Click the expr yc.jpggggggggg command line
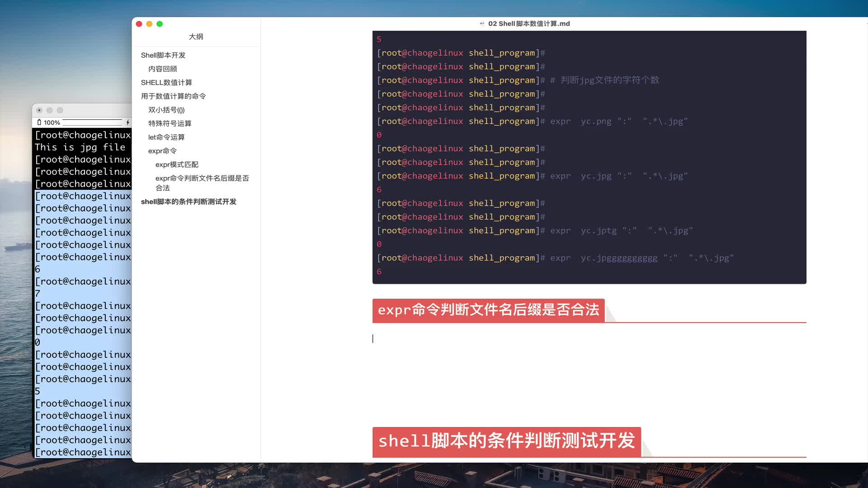 pyautogui.click(x=556, y=258)
